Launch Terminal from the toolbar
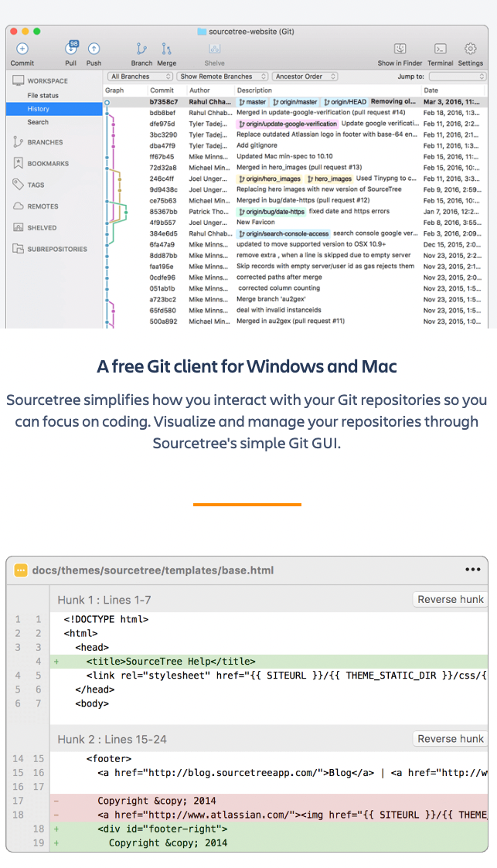The width and height of the screenshot is (497, 868). pos(440,49)
